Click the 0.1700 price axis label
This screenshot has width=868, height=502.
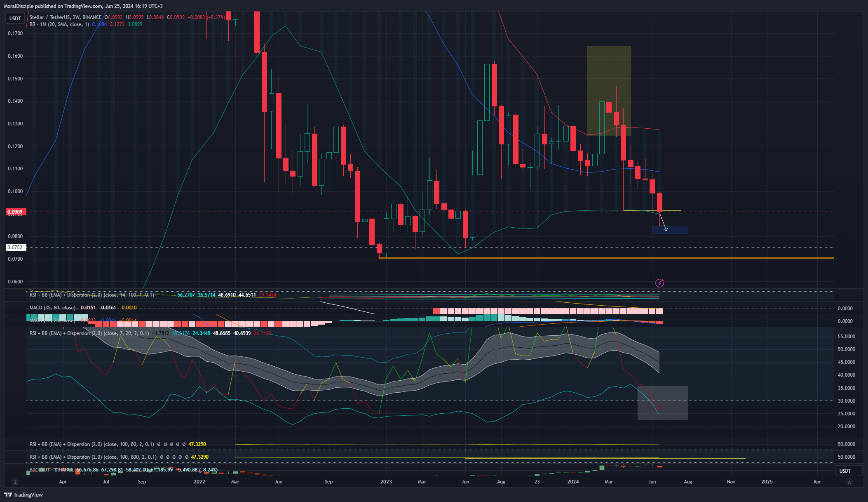click(x=15, y=33)
